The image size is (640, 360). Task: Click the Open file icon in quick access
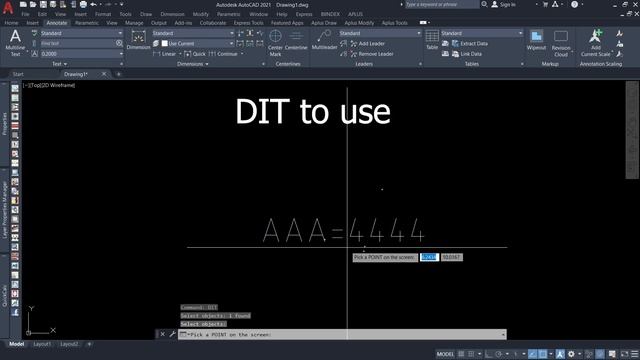pos(33,4)
